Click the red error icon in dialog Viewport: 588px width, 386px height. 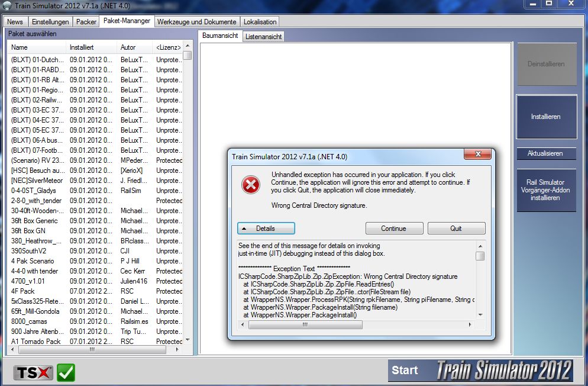pyautogui.click(x=250, y=185)
